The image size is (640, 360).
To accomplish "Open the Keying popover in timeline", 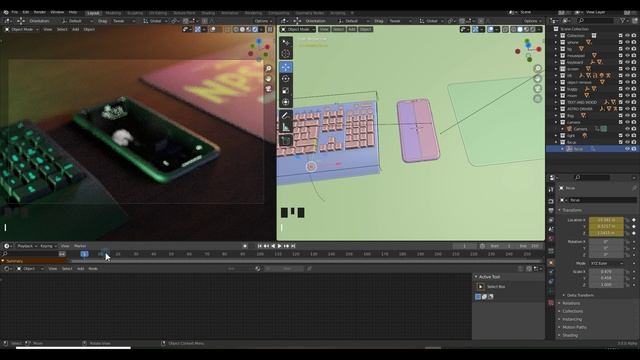I will 48,246.
